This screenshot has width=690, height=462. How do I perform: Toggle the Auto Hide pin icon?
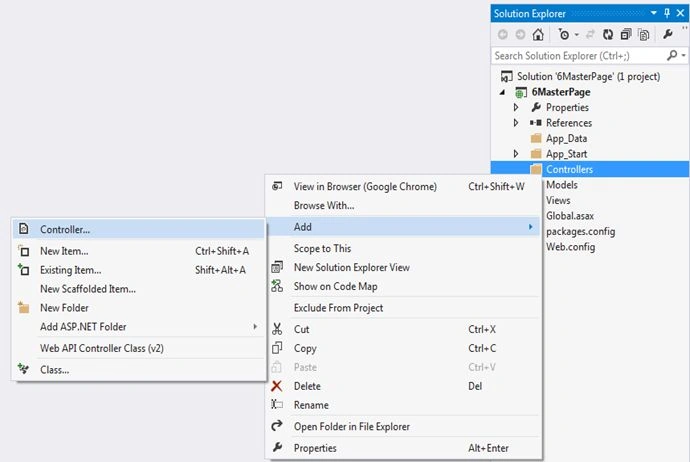point(667,13)
